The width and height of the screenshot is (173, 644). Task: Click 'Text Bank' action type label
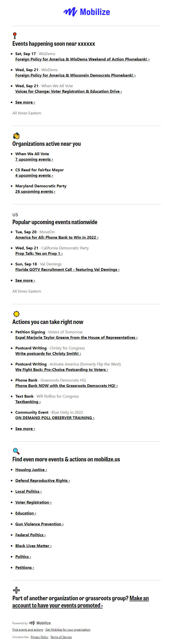(x=24, y=396)
